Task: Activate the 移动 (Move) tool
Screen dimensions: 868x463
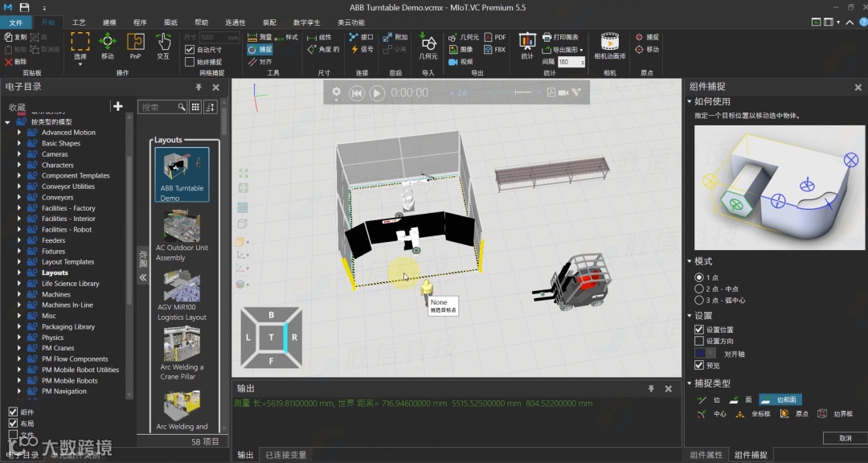Action: point(108,45)
